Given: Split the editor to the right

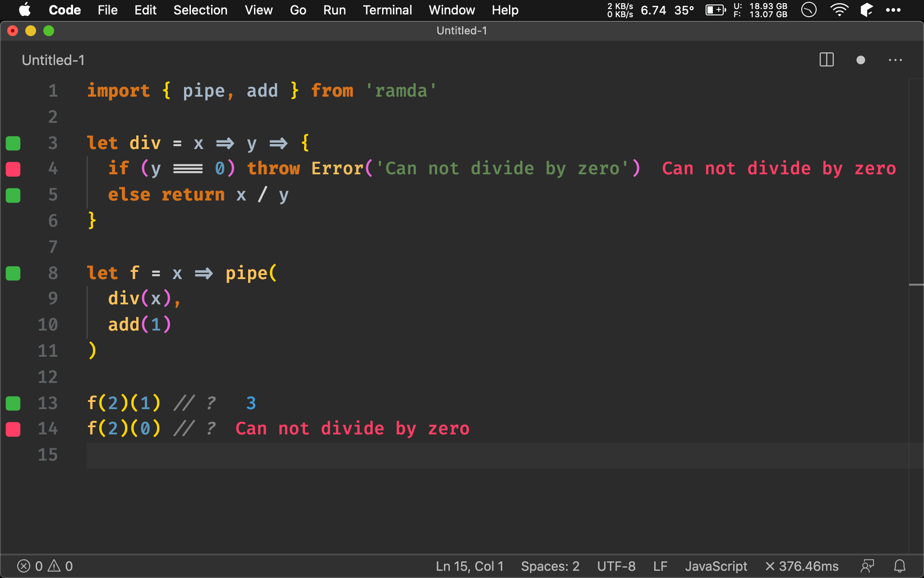Looking at the screenshot, I should pyautogui.click(x=827, y=60).
